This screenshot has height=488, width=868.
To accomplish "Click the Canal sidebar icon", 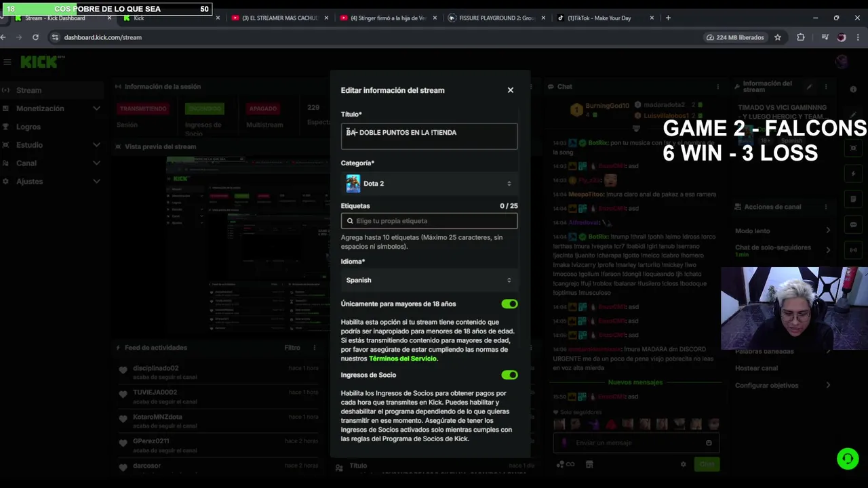I will pos(6,163).
